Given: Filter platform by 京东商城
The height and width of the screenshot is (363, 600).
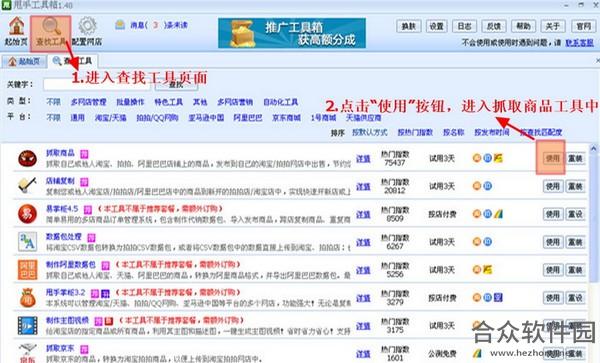Looking at the screenshot, I should (286, 118).
